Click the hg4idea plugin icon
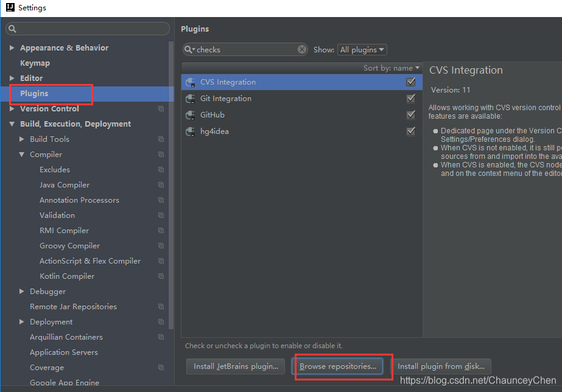Viewport: 562px width, 392px height. point(191,131)
